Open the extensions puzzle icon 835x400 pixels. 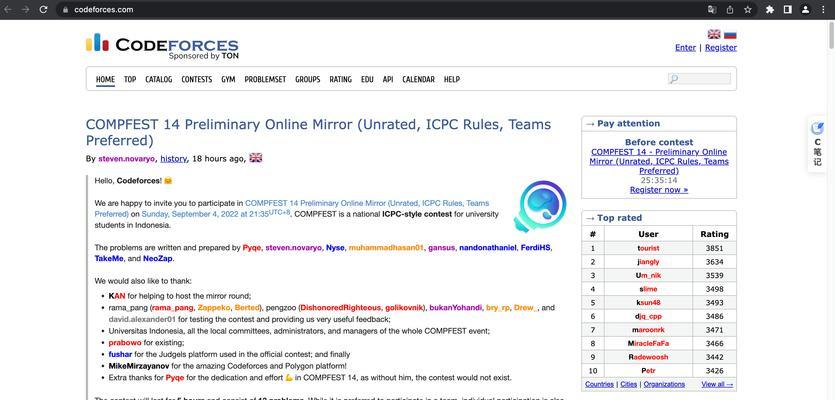click(769, 10)
